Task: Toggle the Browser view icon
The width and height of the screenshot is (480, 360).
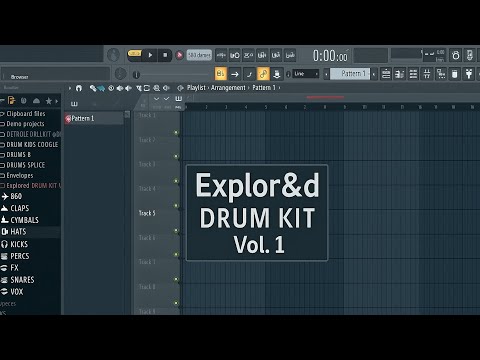Action: click(x=441, y=74)
